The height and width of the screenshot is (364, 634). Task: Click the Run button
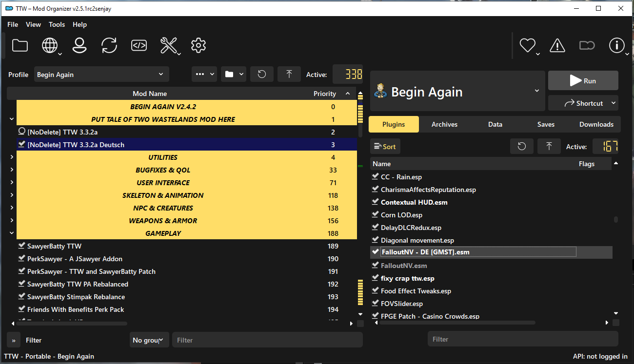583,80
